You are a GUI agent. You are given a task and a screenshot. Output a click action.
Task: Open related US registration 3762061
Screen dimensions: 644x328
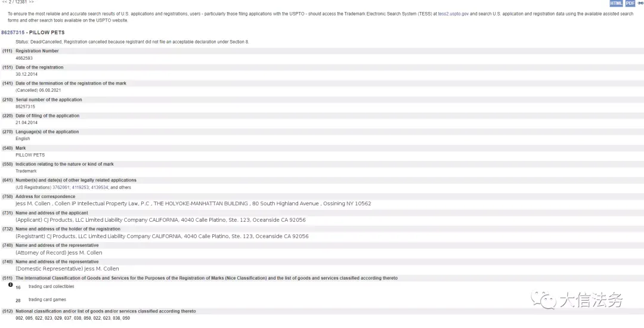61,188
